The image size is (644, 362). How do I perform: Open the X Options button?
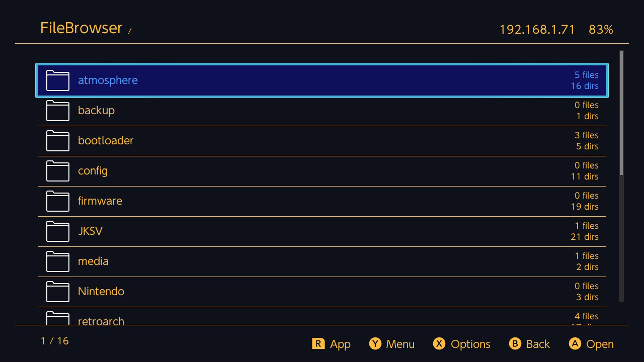[461, 344]
